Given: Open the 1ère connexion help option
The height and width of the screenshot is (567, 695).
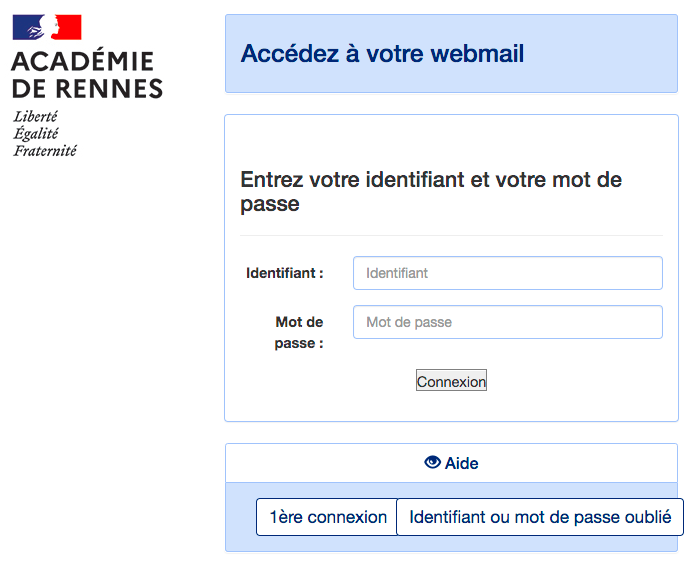Looking at the screenshot, I should point(327,517).
